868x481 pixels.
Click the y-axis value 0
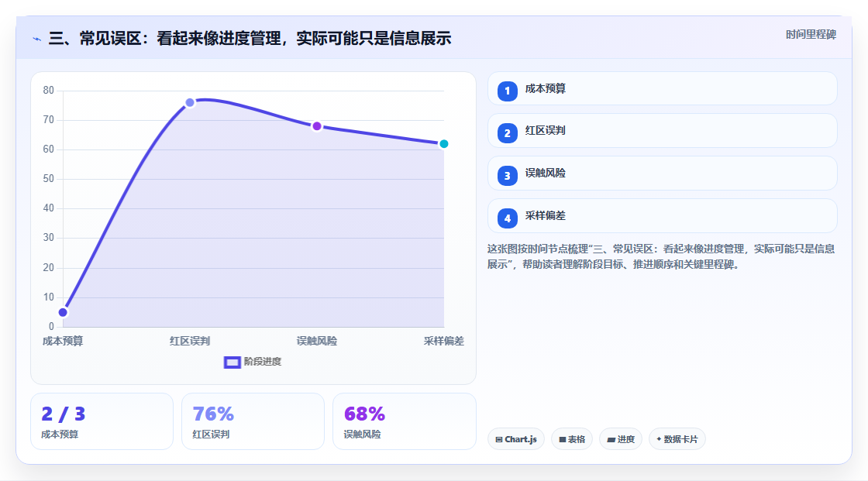tap(51, 327)
